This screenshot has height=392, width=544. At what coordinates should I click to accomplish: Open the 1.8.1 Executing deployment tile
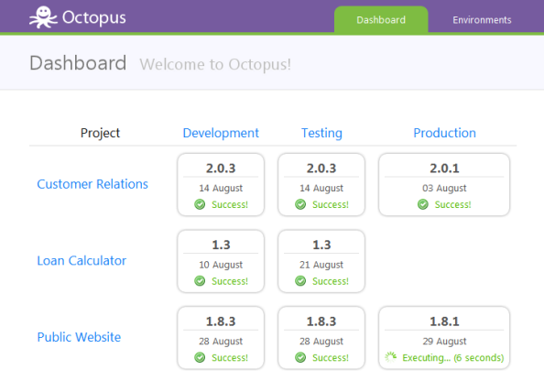(444, 338)
